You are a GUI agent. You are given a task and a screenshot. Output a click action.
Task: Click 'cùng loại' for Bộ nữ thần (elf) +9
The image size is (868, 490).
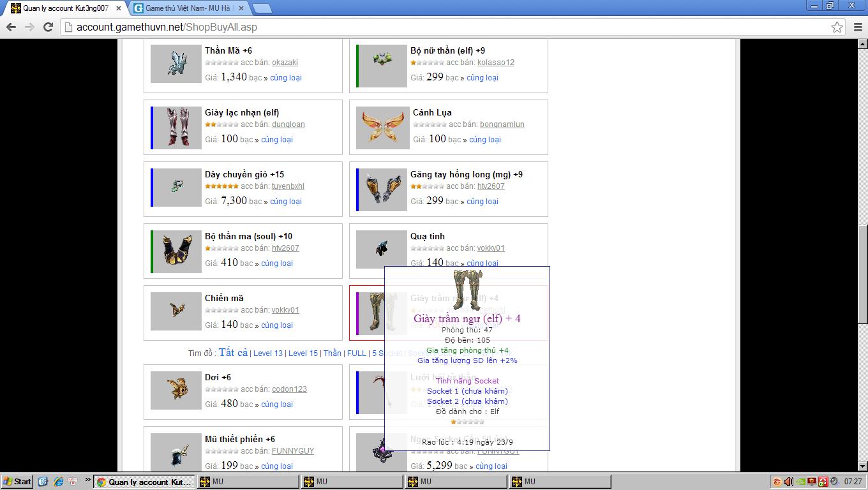tap(483, 78)
